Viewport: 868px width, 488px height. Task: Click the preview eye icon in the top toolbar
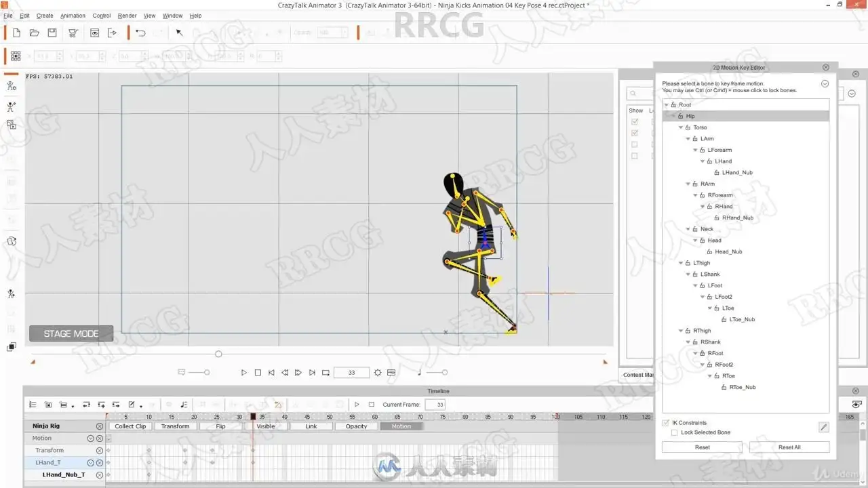[x=95, y=33]
